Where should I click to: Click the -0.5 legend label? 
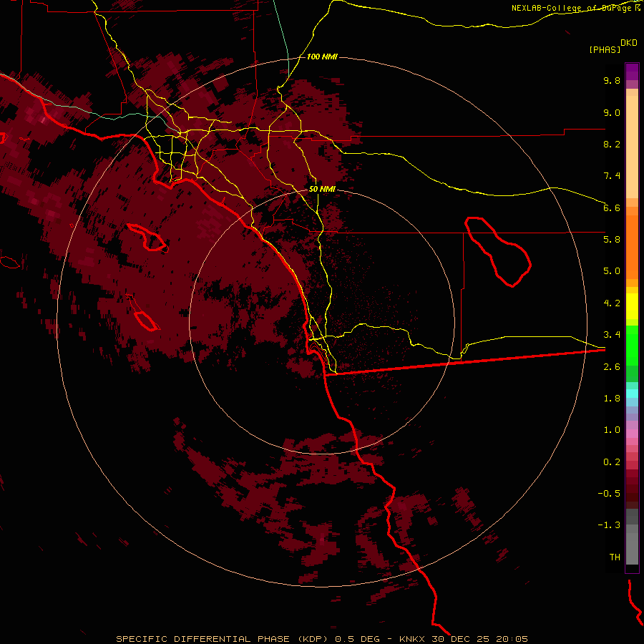pos(609,494)
